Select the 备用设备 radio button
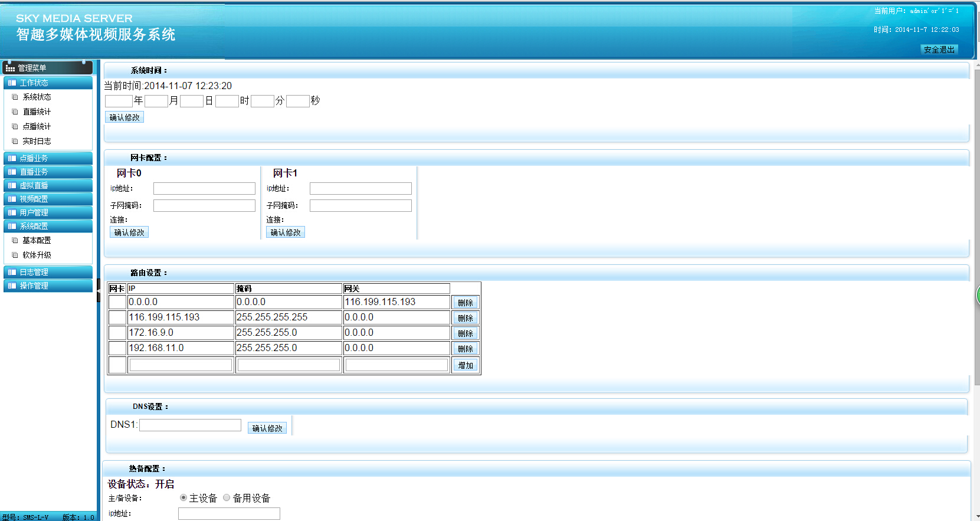Screen dimensions: 980x521 [227, 497]
